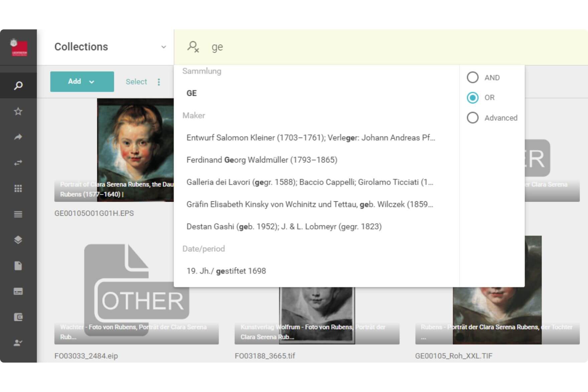Click the share arrow sidebar icon

pos(18,137)
